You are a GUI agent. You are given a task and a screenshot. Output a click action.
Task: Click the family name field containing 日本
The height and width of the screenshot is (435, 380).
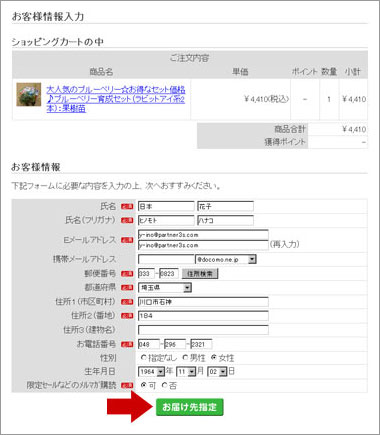[x=166, y=206]
